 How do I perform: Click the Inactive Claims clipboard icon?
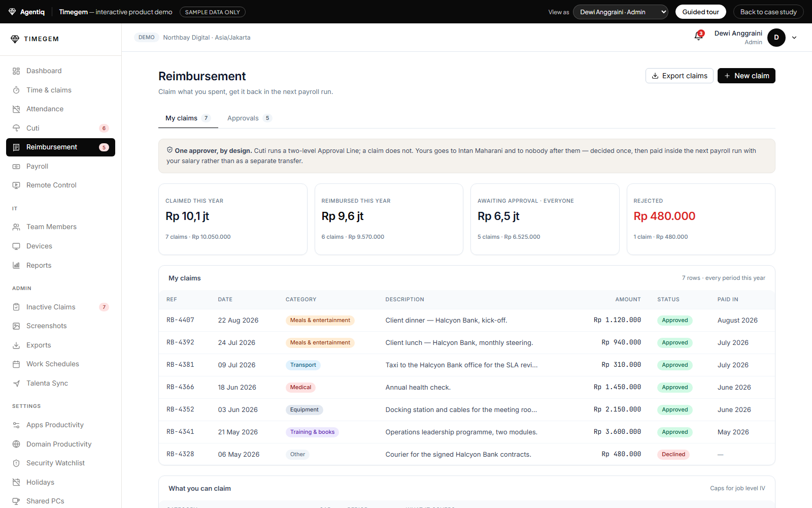(x=16, y=307)
